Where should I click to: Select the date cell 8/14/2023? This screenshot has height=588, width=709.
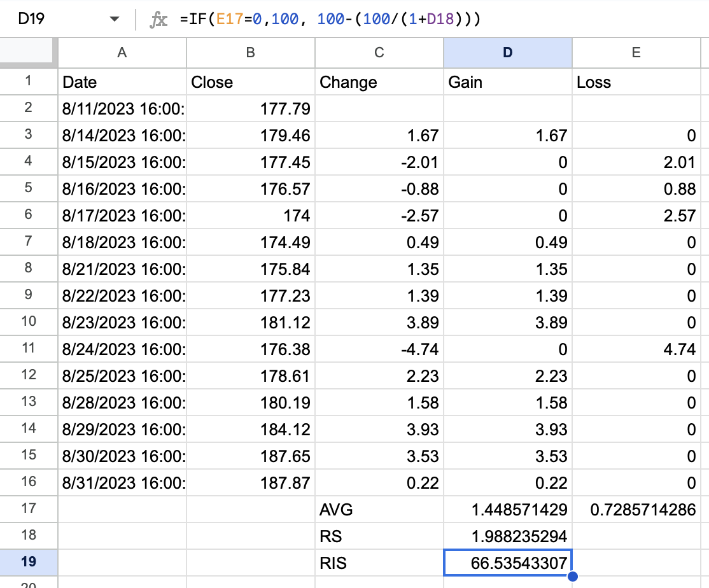pos(122,135)
